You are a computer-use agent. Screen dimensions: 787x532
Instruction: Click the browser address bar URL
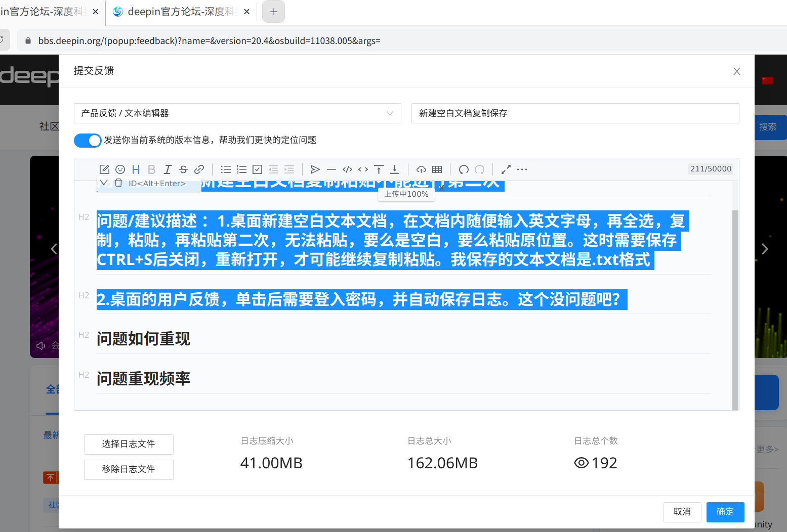pos(209,40)
